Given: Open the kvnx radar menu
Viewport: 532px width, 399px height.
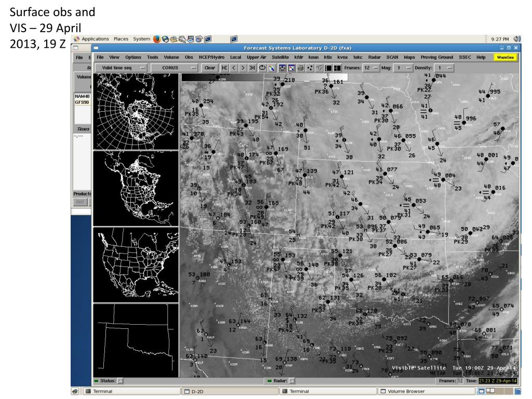Looking at the screenshot, I should coord(342,57).
